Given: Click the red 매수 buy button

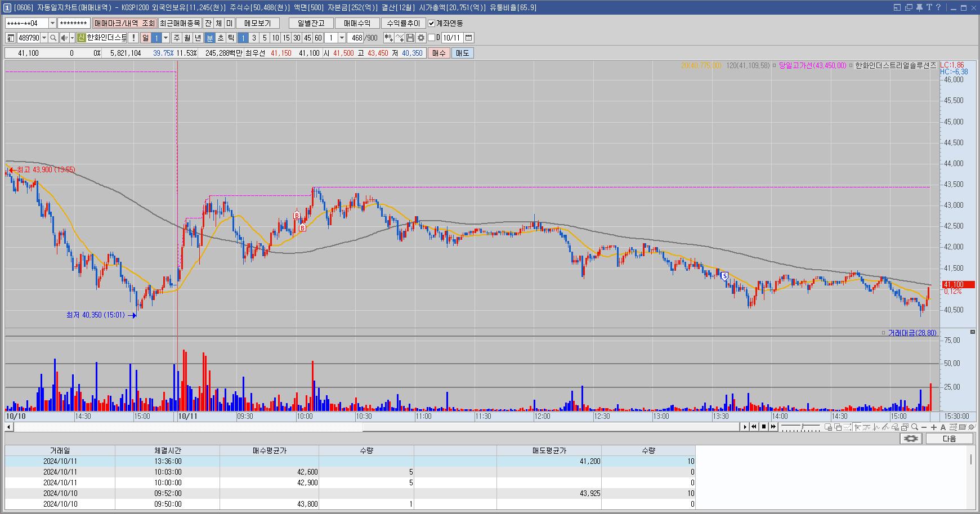Looking at the screenshot, I should pos(438,53).
